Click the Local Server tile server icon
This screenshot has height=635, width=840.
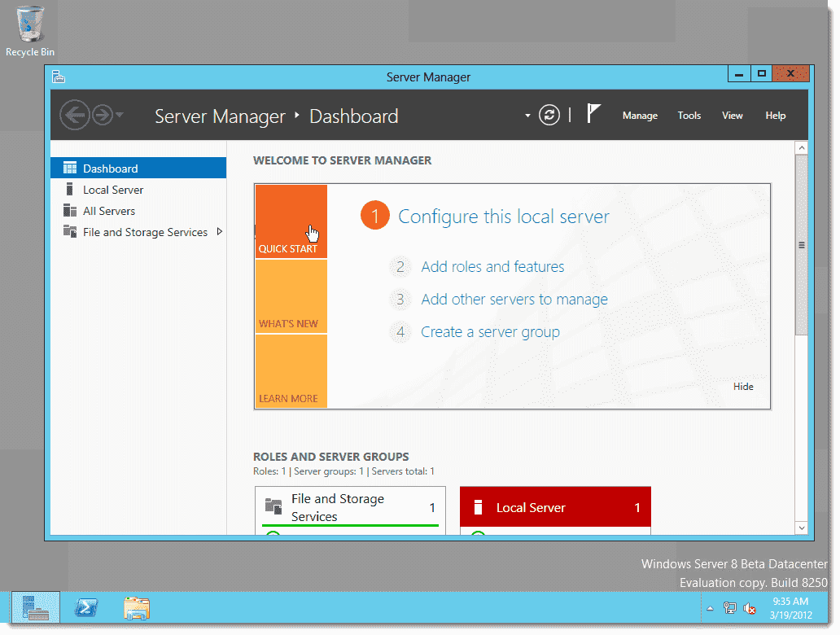point(479,507)
